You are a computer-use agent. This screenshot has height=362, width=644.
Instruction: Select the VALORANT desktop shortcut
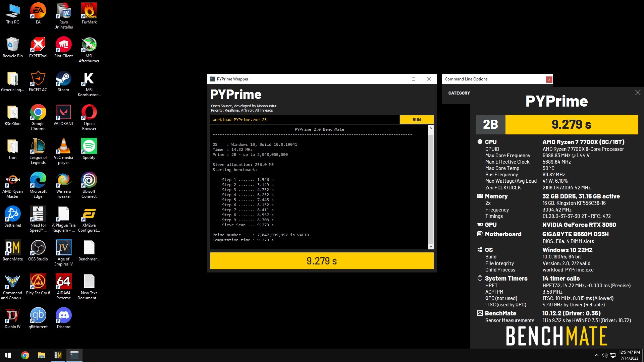pyautogui.click(x=63, y=115)
